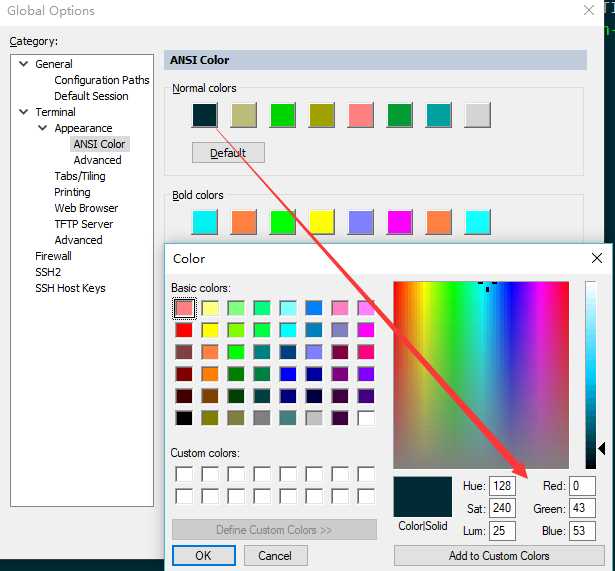
Task: Collapse the Terminal tree node
Action: [24, 112]
